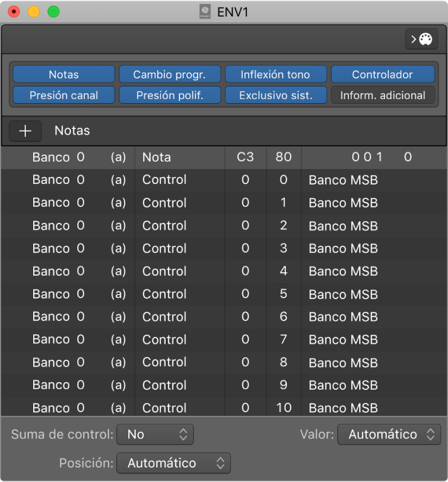Image resolution: width=448 pixels, height=482 pixels.
Task: Toggle the Presión canal filter
Action: coord(64,95)
